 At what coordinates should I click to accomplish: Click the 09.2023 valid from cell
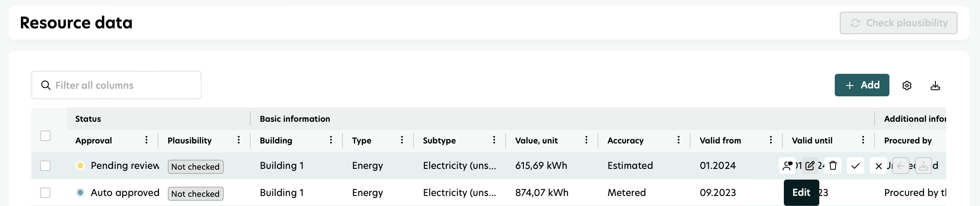[717, 193]
